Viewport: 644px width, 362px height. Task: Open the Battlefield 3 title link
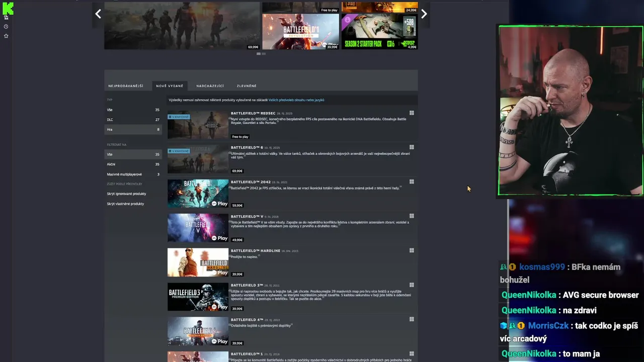point(247,285)
